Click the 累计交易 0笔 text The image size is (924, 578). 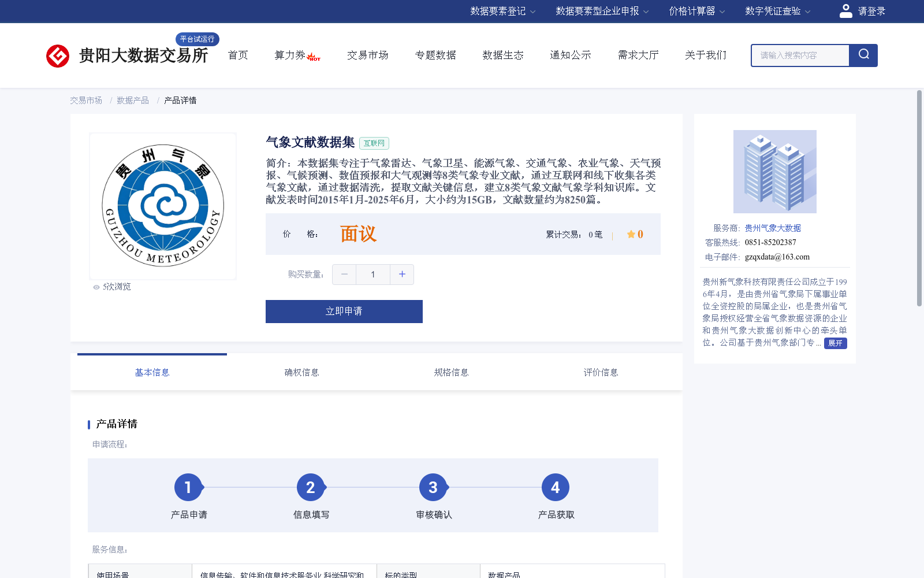click(x=574, y=235)
